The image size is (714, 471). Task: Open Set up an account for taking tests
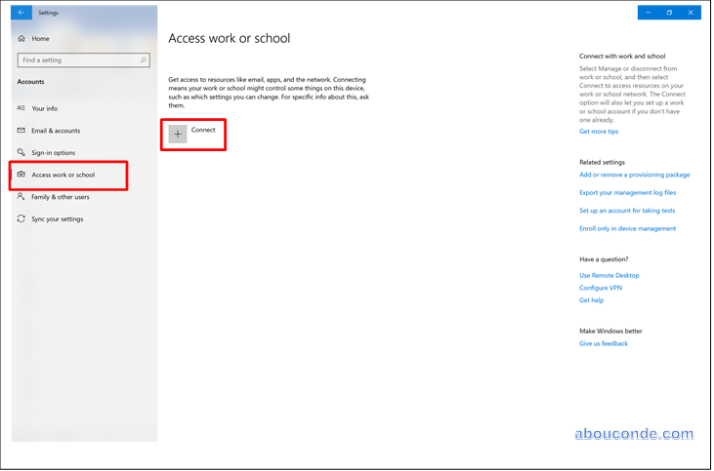coord(627,211)
